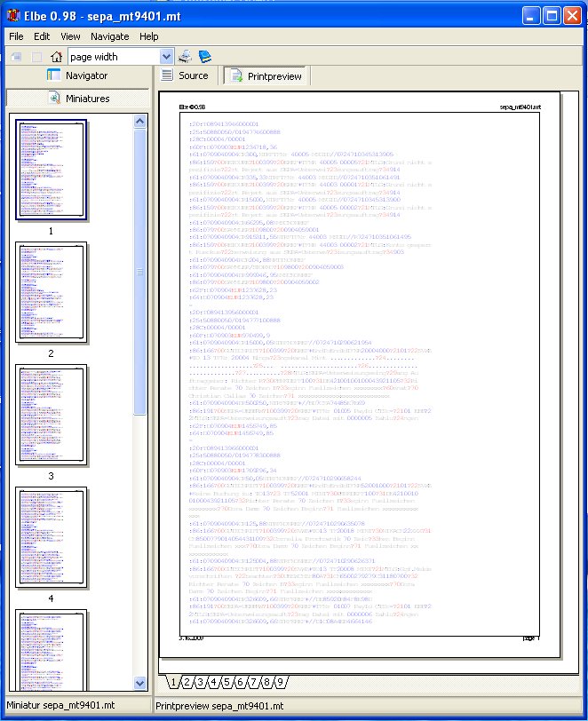The image size is (588, 721).
Task: Select page 2 miniature thumbnail
Action: [x=51, y=293]
